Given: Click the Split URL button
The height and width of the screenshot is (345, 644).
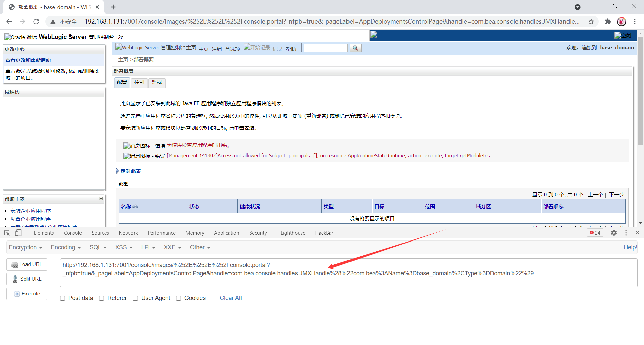Looking at the screenshot, I should tap(27, 279).
